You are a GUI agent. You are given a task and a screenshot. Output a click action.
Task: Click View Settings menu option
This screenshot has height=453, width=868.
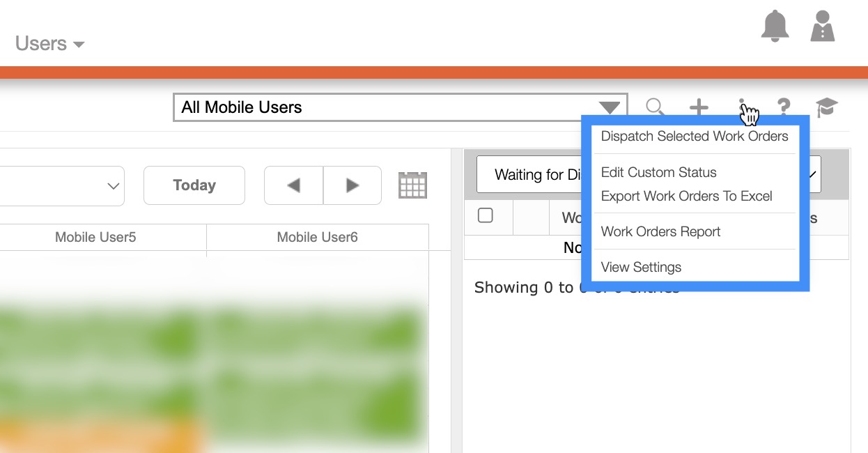click(x=641, y=268)
